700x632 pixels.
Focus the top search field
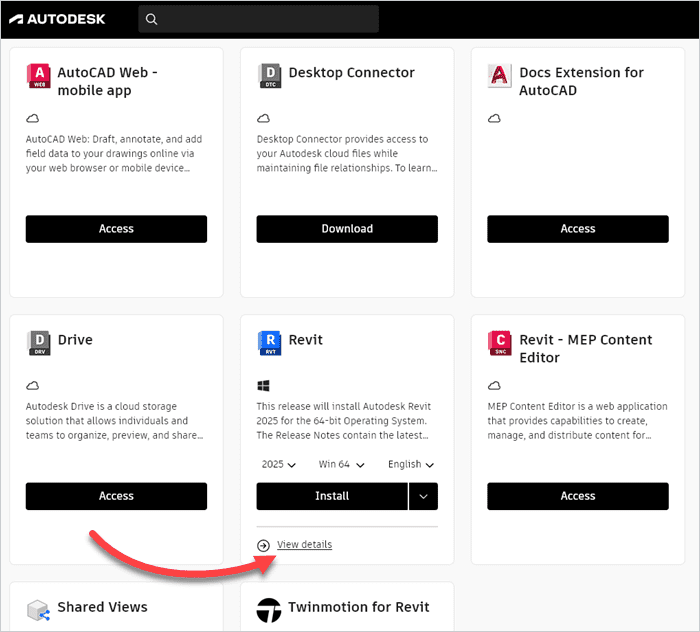point(258,19)
